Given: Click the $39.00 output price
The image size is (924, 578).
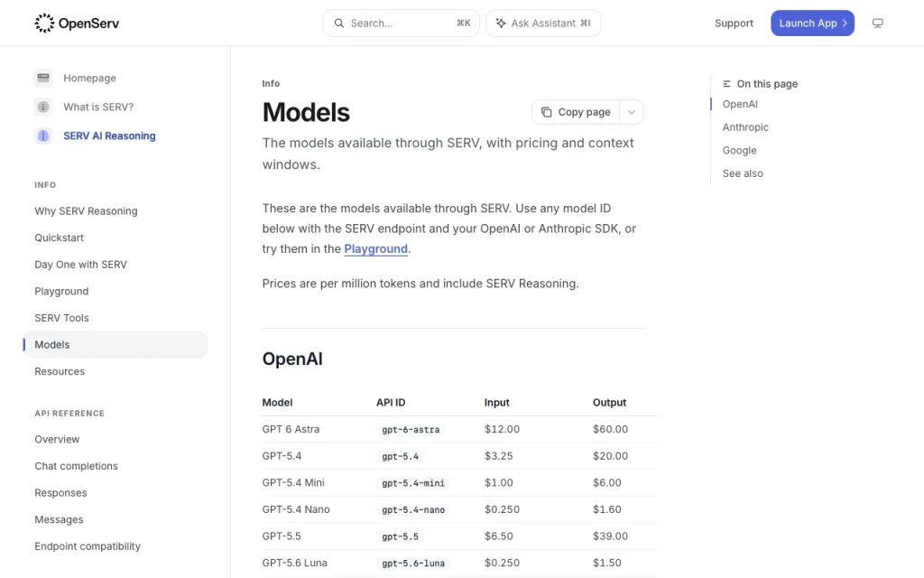Looking at the screenshot, I should (611, 536).
